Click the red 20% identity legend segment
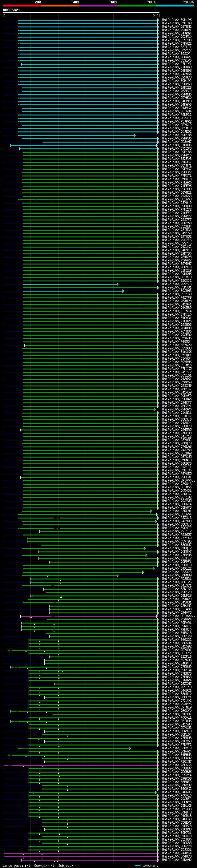Screen dimensions: 197x868 pyautogui.click(x=22, y=6)
